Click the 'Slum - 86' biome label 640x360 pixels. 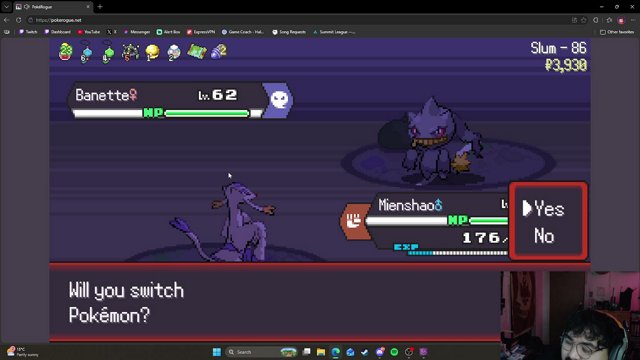[x=558, y=48]
